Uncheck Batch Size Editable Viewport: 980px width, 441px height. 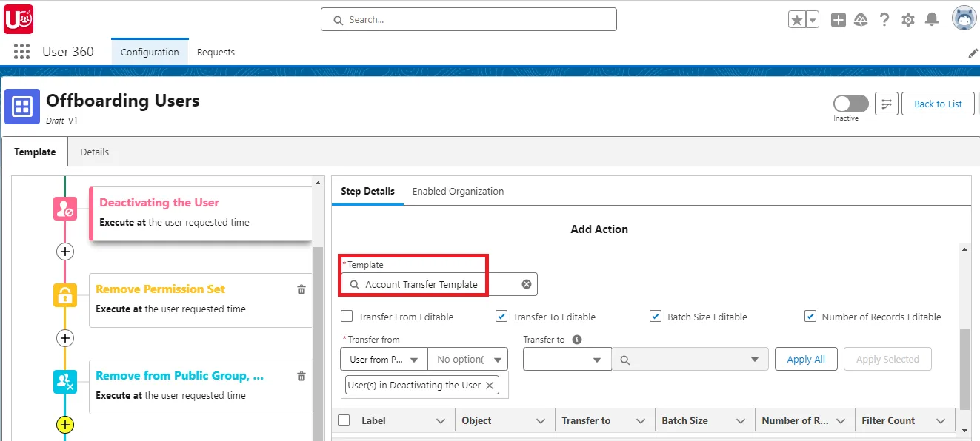point(655,316)
